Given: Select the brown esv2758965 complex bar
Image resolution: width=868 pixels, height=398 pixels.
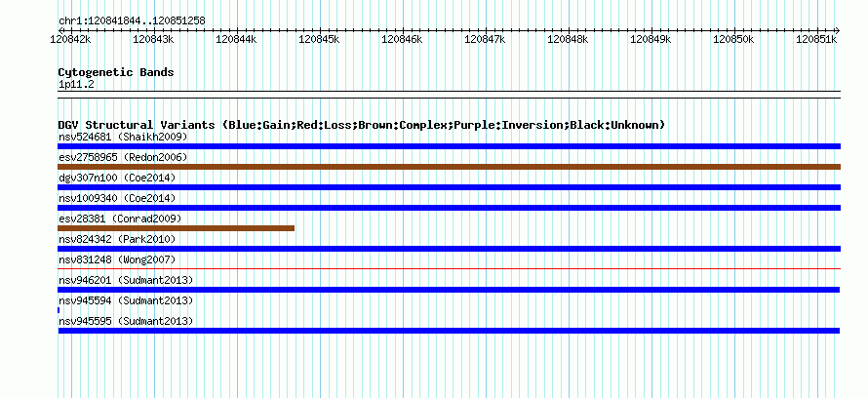Looking at the screenshot, I should [449, 167].
